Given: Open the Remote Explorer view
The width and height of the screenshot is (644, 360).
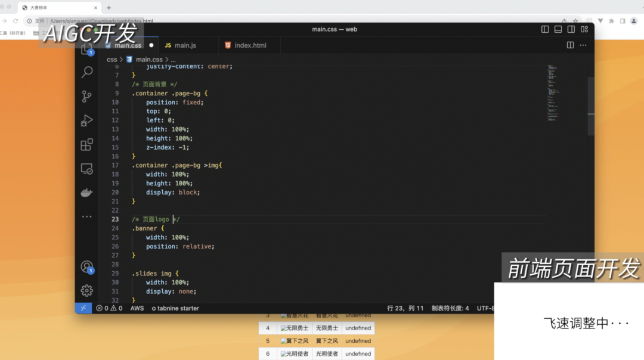Looking at the screenshot, I should tap(86, 169).
